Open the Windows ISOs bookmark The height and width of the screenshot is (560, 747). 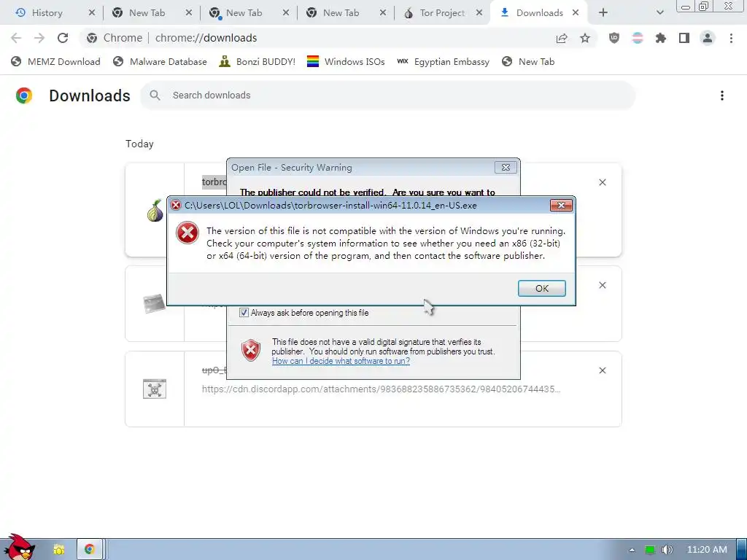pyautogui.click(x=346, y=62)
